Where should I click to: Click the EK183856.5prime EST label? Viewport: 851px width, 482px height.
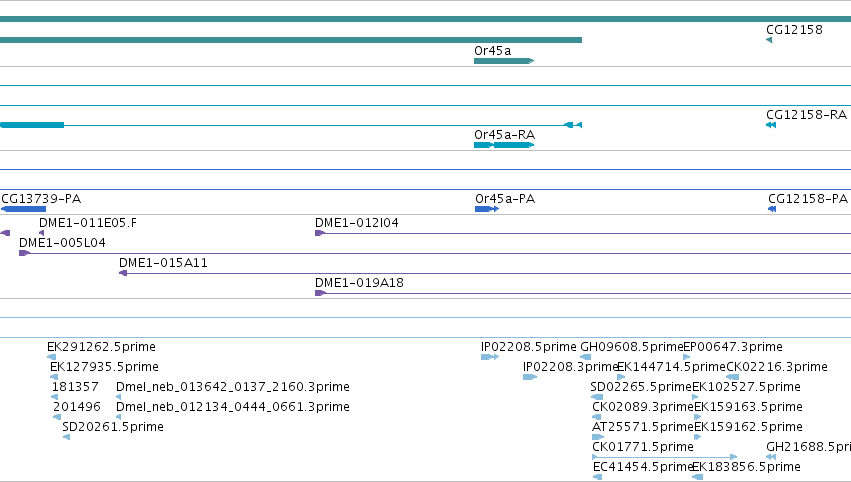[x=746, y=467]
